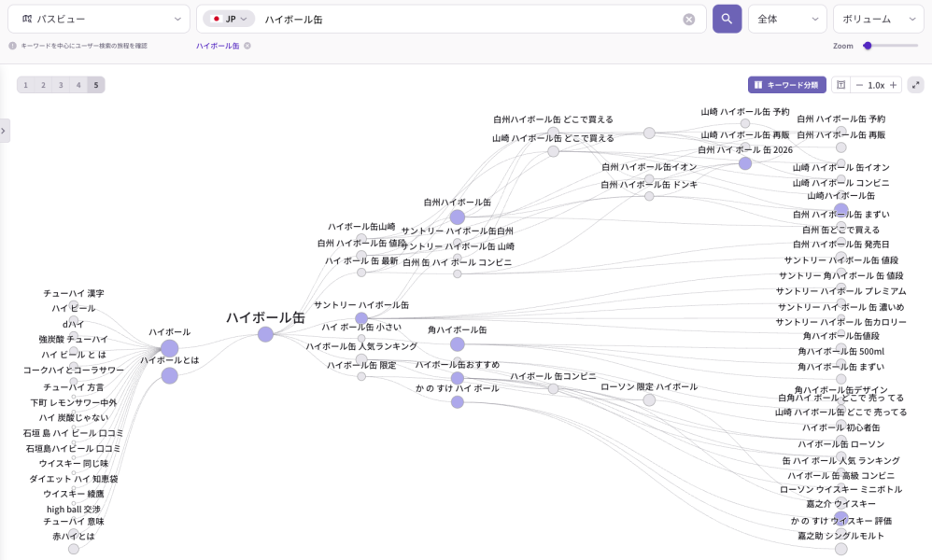The height and width of the screenshot is (560, 932).
Task: Click the 山崎ハイボール缶 予約 label
Action: coord(745,112)
